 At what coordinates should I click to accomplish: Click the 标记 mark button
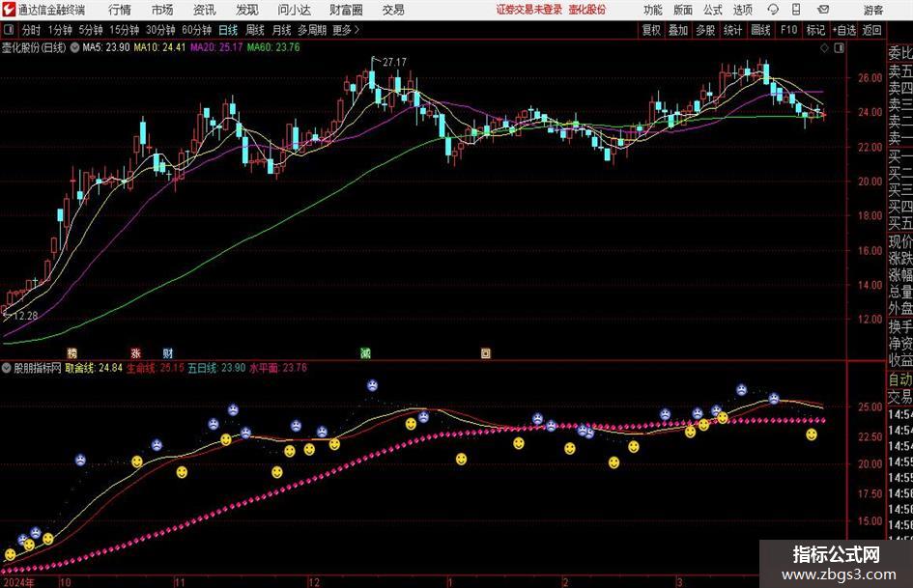pyautogui.click(x=815, y=30)
